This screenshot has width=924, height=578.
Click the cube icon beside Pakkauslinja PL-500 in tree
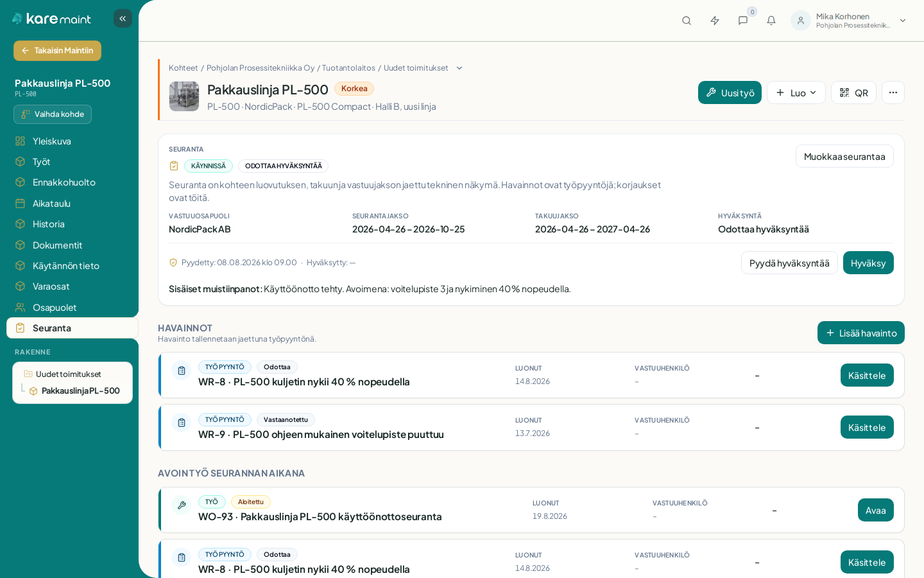coord(33,391)
